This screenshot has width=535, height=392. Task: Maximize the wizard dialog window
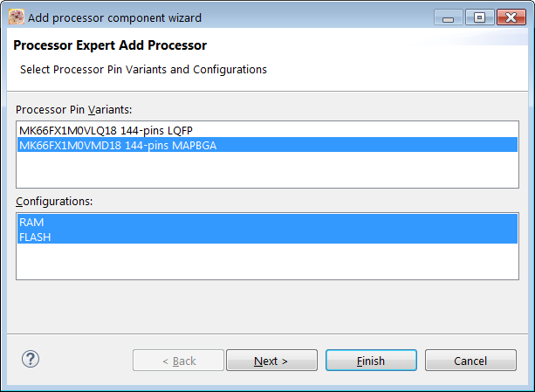pos(479,16)
